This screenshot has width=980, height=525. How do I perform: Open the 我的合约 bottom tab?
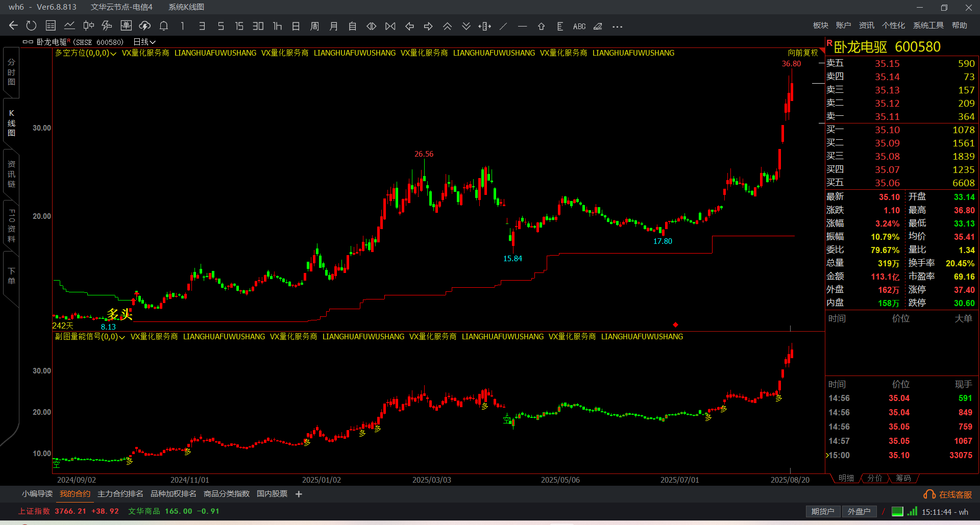[75, 494]
